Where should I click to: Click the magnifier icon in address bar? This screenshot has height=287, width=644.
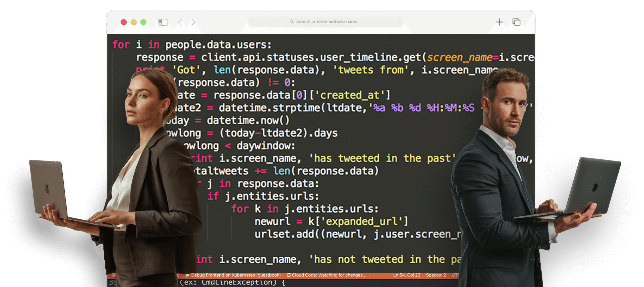[292, 21]
